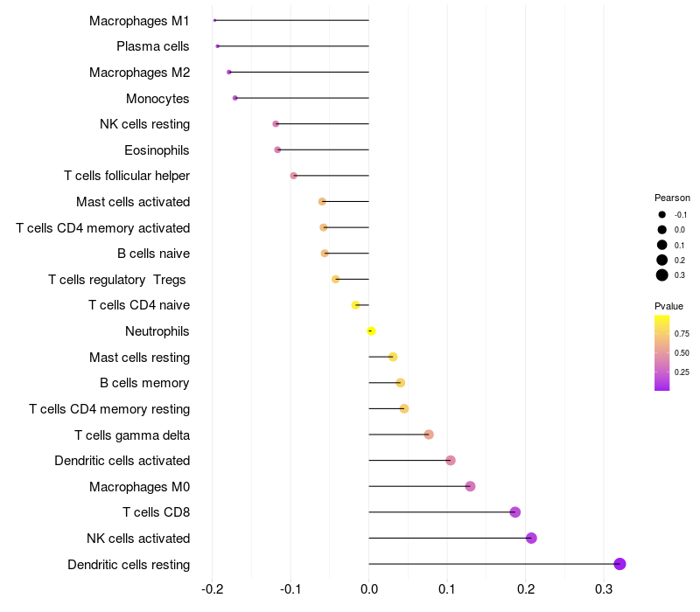Click the Pvalue legend title
Screen dimensions: 700x612
(x=668, y=306)
